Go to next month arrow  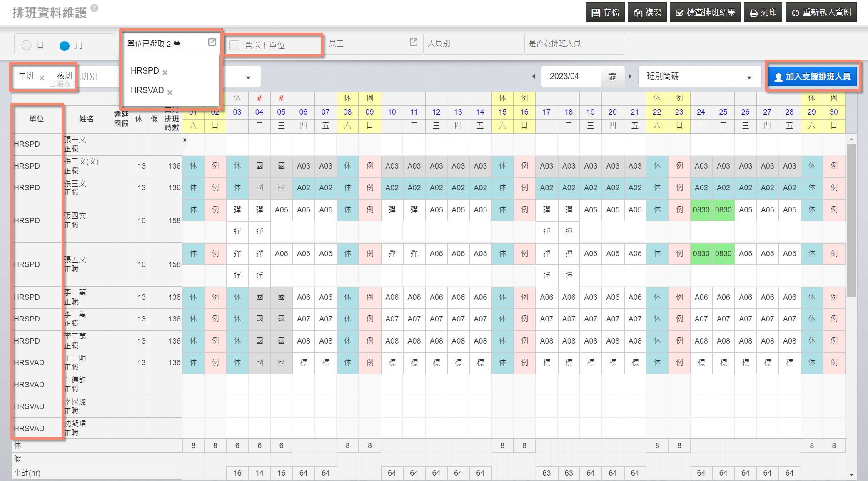click(x=630, y=77)
